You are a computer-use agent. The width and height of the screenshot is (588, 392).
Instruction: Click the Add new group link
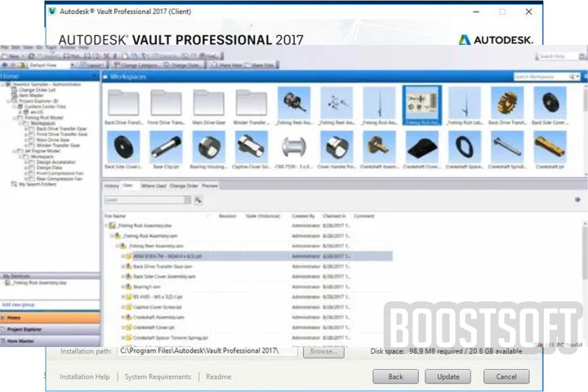[18, 305]
